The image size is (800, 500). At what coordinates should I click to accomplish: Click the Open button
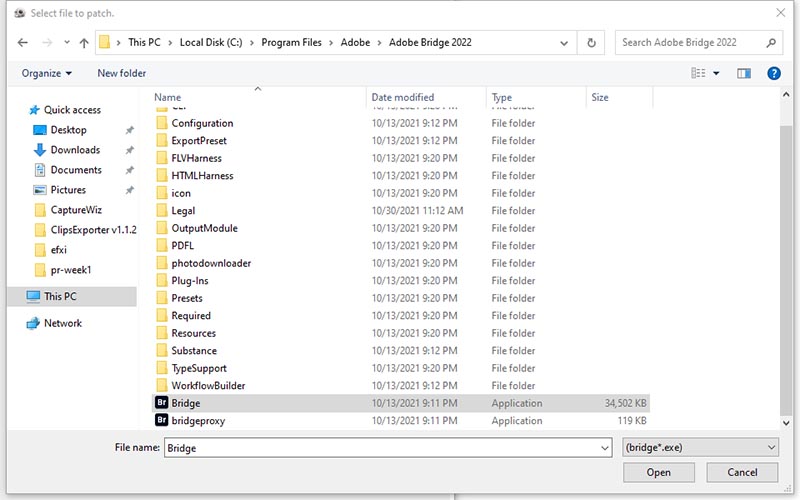pos(658,472)
